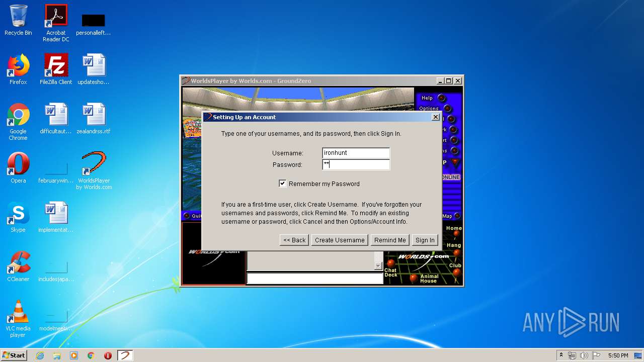Click into the Password field
This screenshot has height=362, width=644.
pos(356,164)
